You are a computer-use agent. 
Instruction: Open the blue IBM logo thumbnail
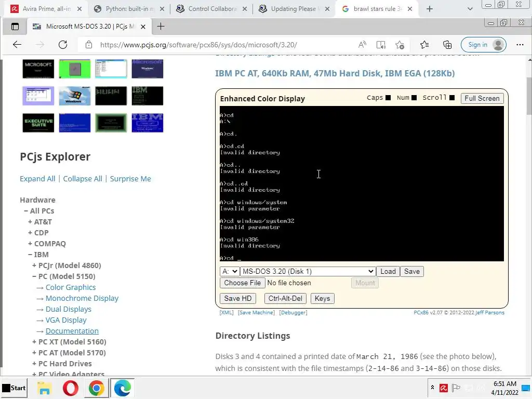click(x=147, y=123)
